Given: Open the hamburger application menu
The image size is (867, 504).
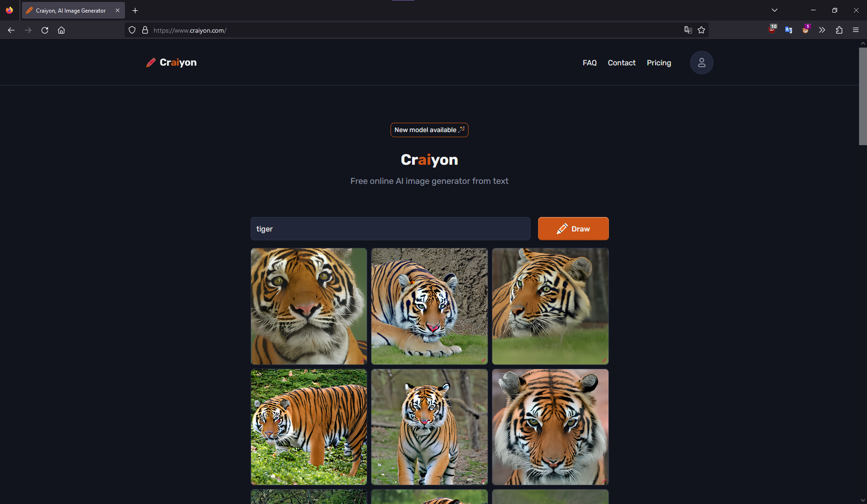Looking at the screenshot, I should [x=856, y=30].
